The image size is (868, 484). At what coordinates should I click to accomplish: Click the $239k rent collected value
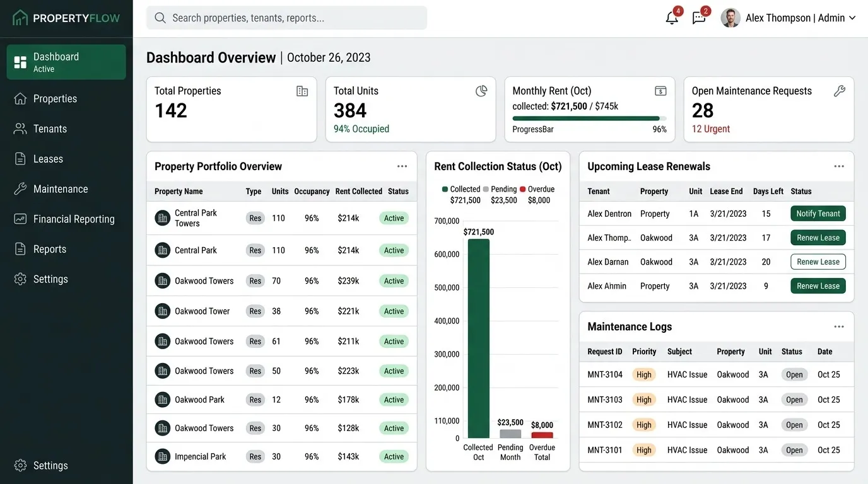point(348,281)
